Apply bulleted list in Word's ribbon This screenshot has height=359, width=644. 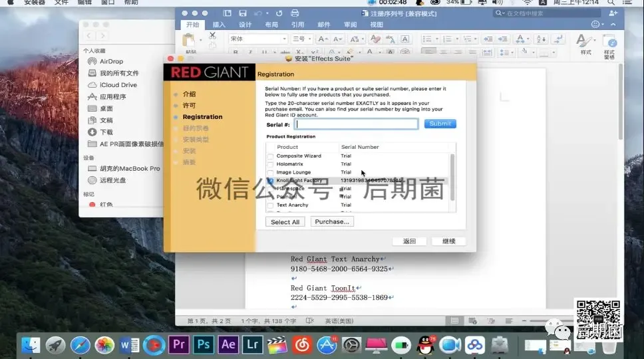coord(427,39)
